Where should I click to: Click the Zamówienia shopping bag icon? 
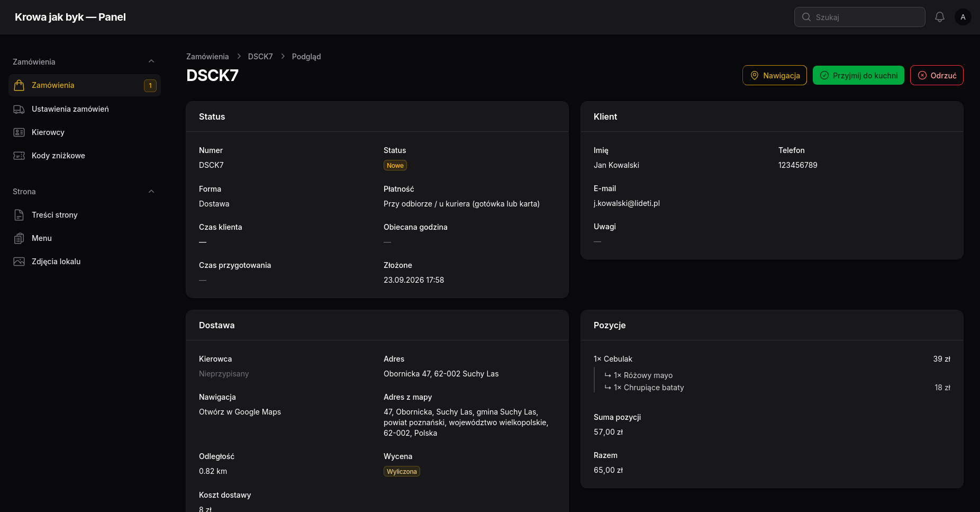coord(19,85)
